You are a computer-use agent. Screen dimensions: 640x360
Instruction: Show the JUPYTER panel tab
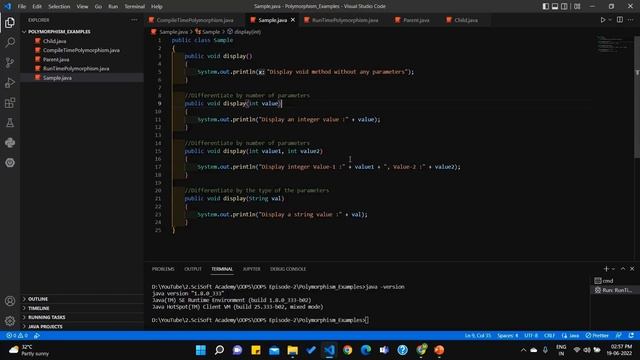251,269
